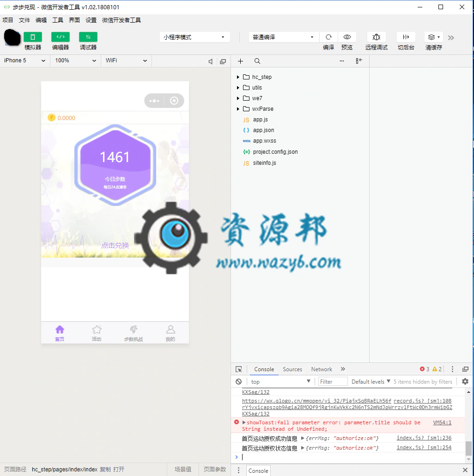Open the 普通编译 compile mode dropdown
The height and width of the screenshot is (476, 474).
(284, 37)
